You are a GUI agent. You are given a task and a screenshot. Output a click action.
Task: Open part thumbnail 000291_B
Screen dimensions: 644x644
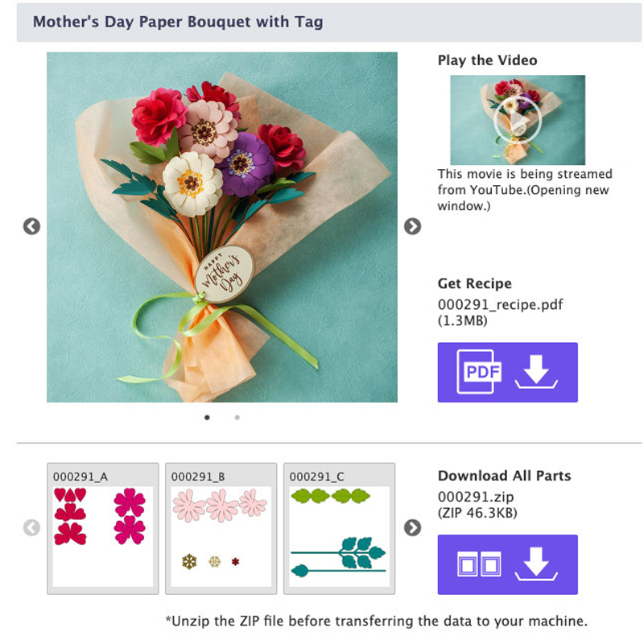[221, 529]
